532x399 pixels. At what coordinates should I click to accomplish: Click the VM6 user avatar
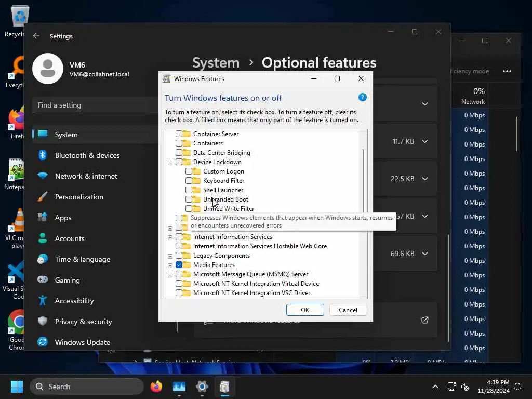coord(48,69)
